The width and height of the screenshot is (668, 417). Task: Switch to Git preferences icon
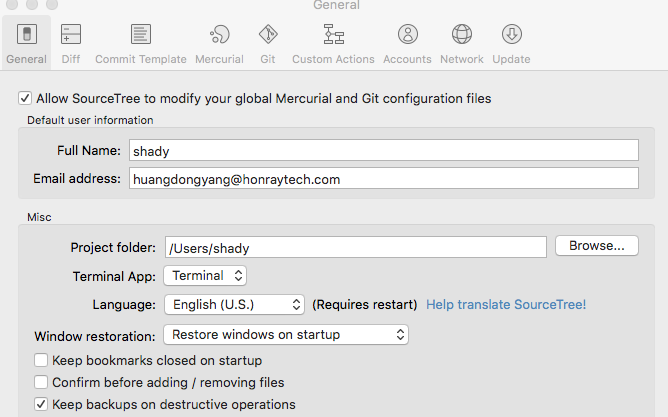(x=268, y=35)
